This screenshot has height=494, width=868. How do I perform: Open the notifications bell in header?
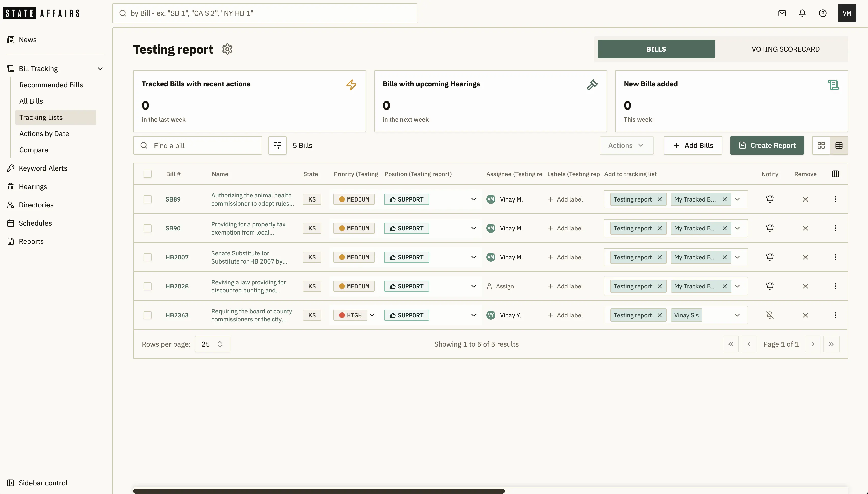pos(802,13)
